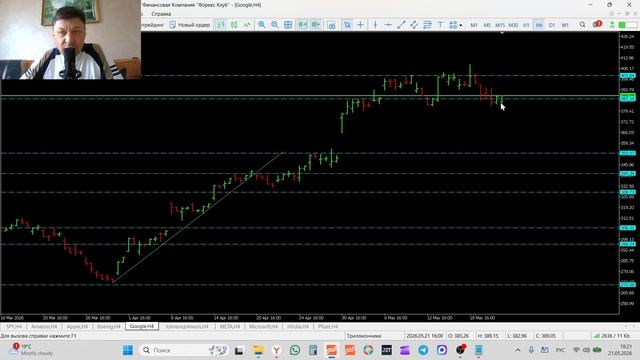
Task: Switch to M30 timeframe
Action: (513, 25)
